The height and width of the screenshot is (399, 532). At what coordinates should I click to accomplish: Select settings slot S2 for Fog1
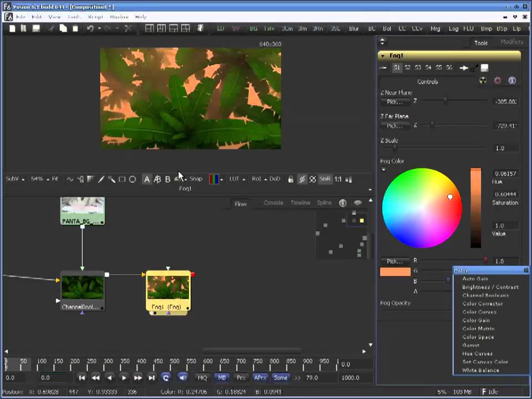[407, 68]
